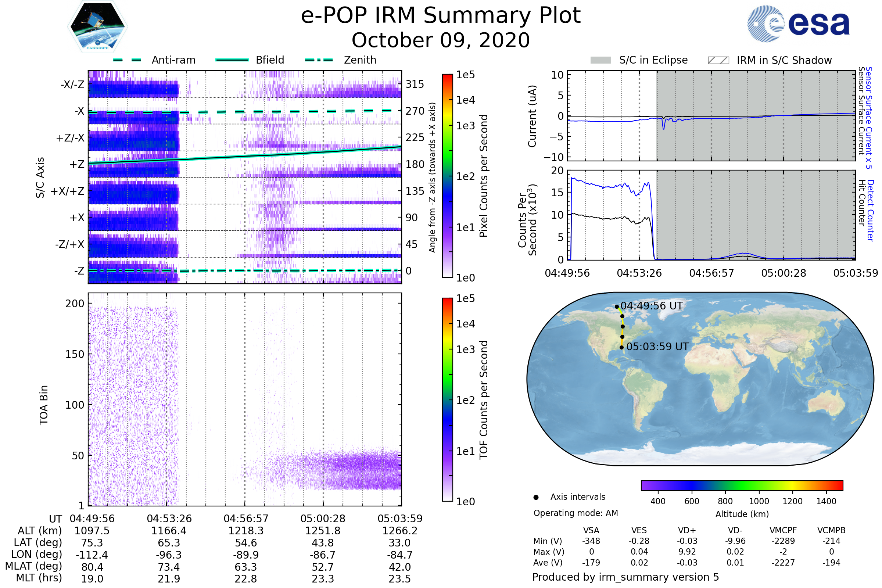This screenshot has width=882, height=588.
Task: Click the 04:49:56 UT start point on map
Action: click(x=617, y=307)
